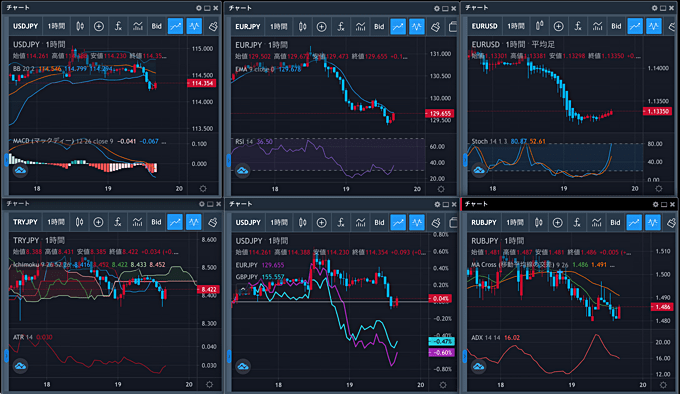This screenshot has height=394, width=680.
Task: Toggle trend line button in EURUSD panel
Action: [x=635, y=26]
